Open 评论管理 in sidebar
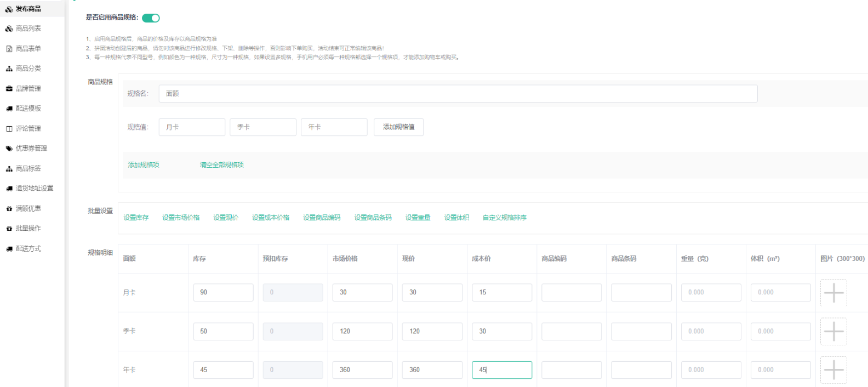This screenshot has height=387, width=868. coord(28,129)
